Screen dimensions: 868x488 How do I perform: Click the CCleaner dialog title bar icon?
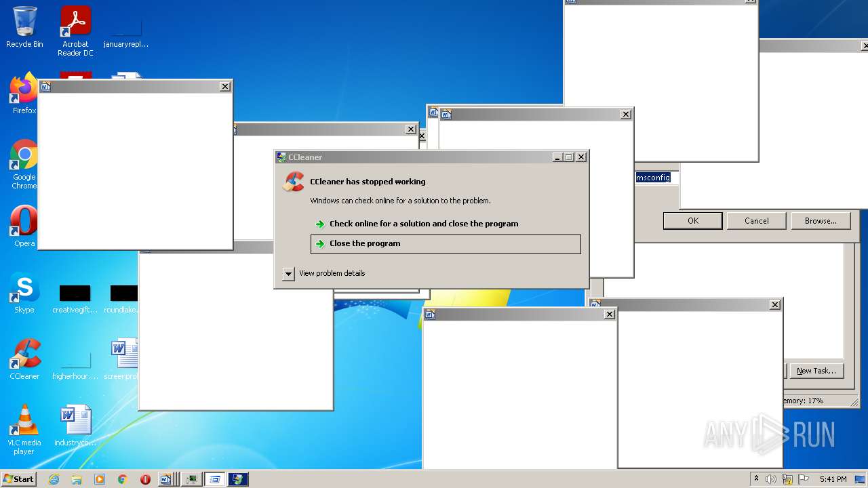(281, 157)
